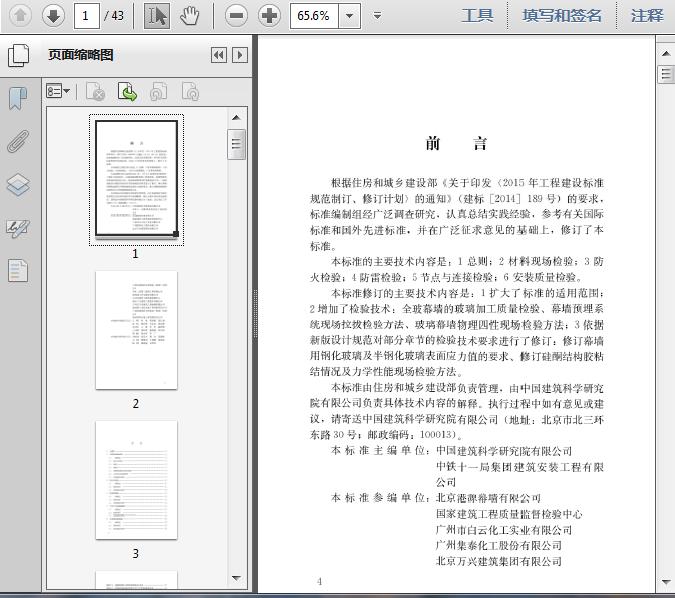Open the layers panel in sidebar
The width and height of the screenshot is (675, 598).
click(18, 185)
